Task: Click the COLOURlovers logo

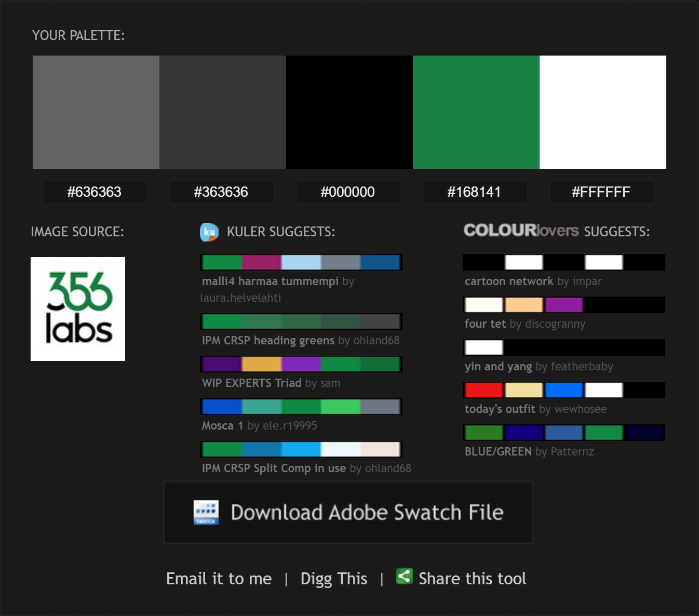Action: 521,231
